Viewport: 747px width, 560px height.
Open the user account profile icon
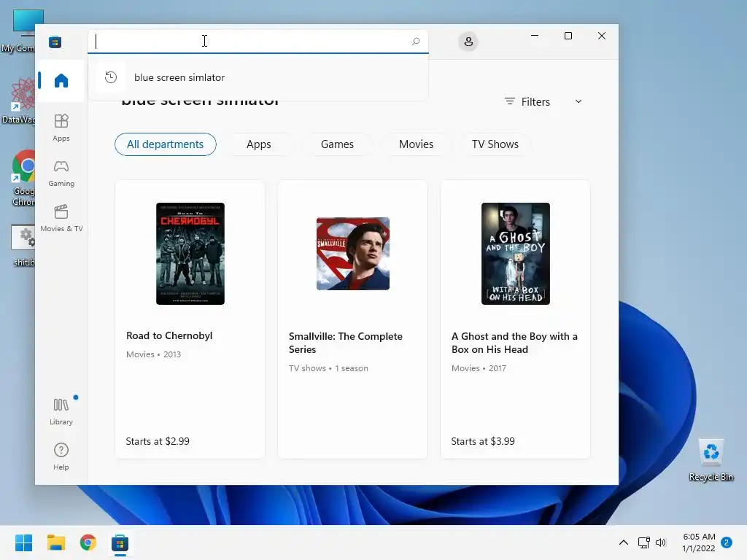click(468, 42)
